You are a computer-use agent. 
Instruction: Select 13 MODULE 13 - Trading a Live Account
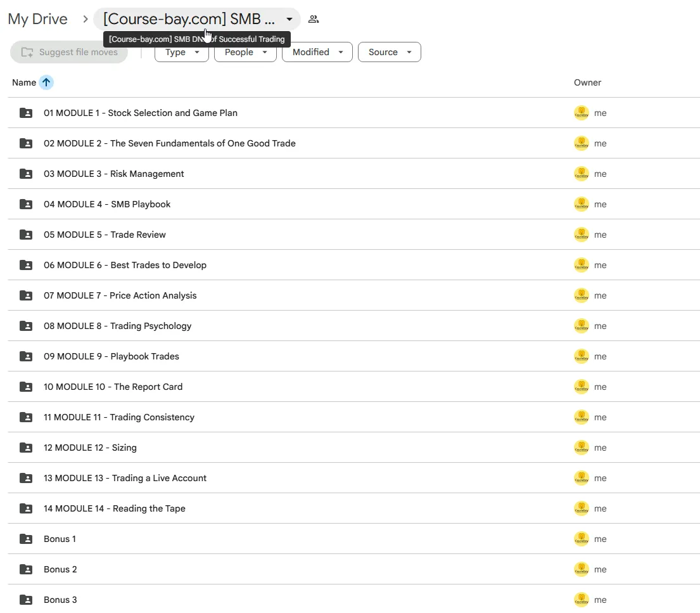(x=125, y=478)
